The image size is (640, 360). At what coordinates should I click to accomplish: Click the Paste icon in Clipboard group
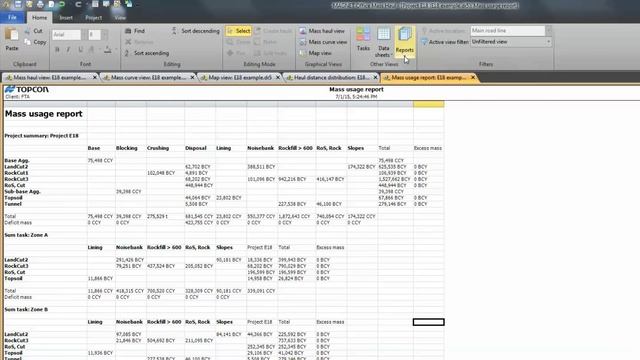(x=11, y=35)
